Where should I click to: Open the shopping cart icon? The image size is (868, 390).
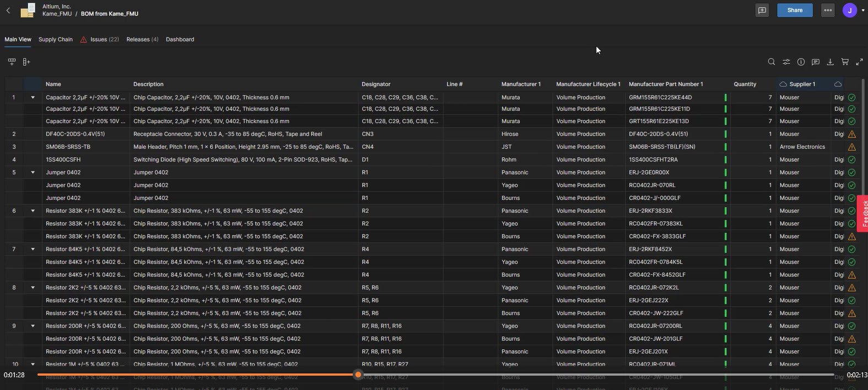tap(845, 62)
